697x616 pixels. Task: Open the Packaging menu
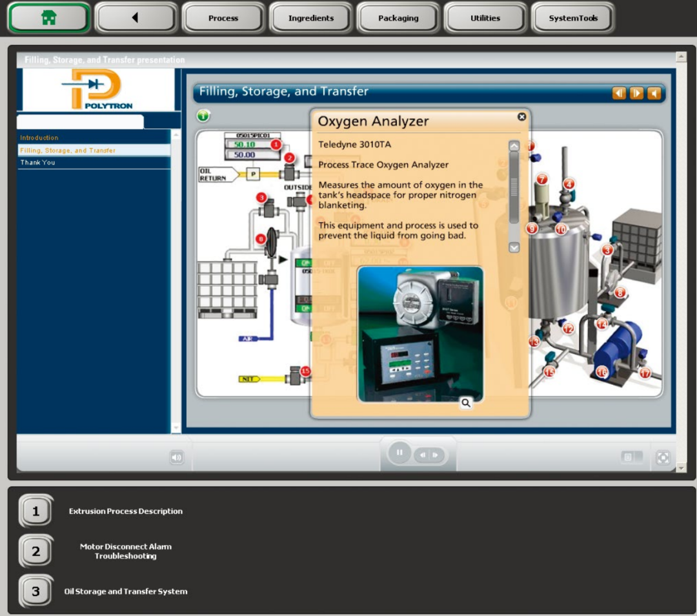398,18
